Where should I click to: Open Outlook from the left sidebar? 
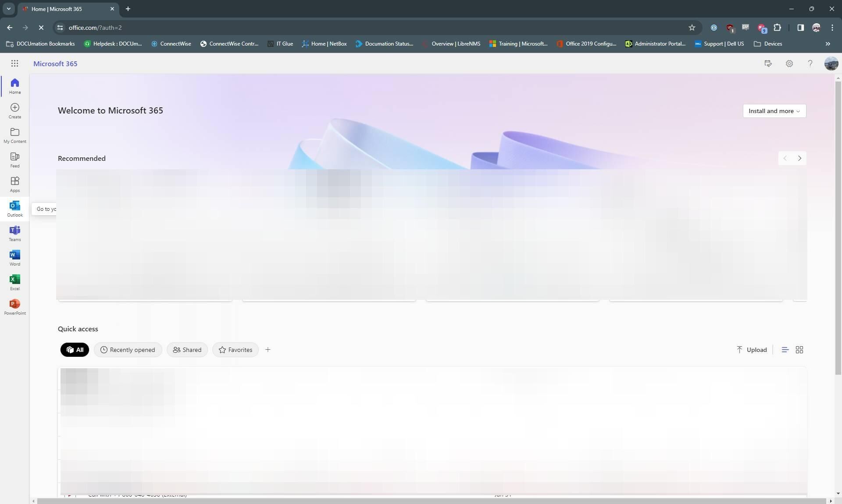14,209
